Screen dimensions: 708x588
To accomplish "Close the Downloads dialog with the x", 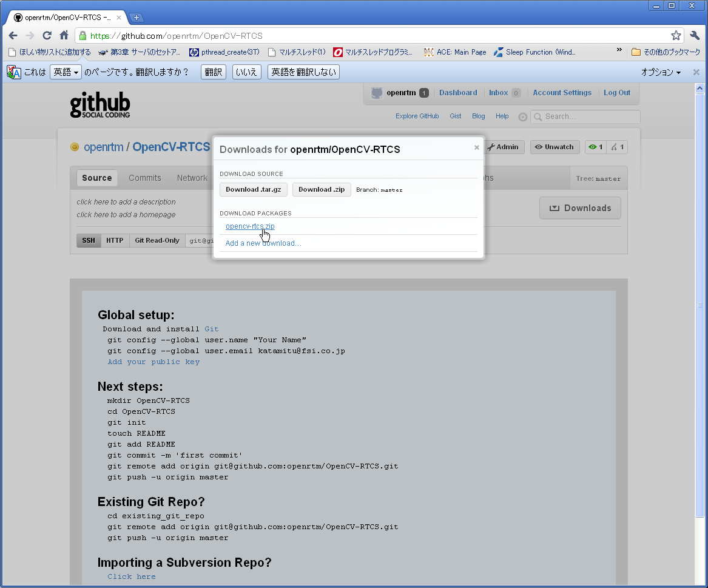I will coord(476,147).
